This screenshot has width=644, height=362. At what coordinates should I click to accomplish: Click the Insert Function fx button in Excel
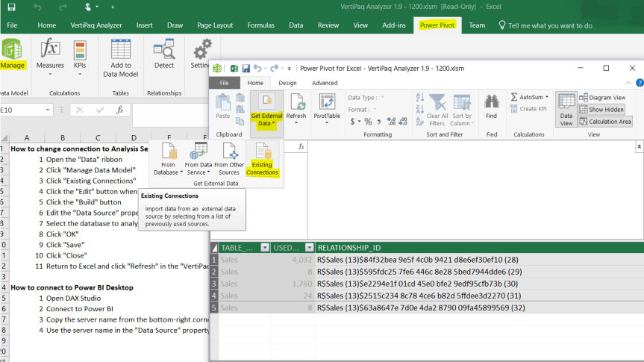pyautogui.click(x=119, y=110)
